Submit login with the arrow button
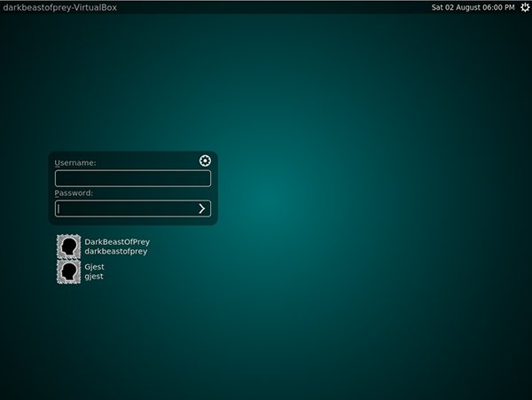This screenshot has width=532, height=400. 202,208
